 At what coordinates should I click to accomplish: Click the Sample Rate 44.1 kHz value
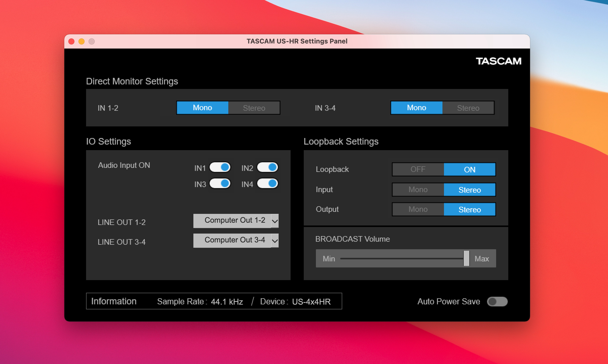coord(227,302)
